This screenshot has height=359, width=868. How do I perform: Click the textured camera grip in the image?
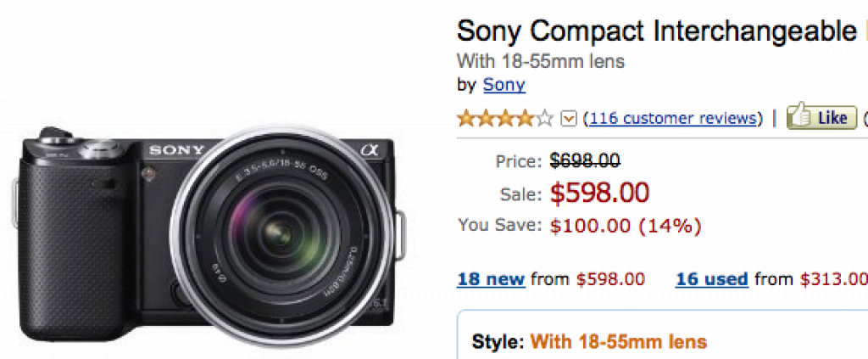[x=59, y=246]
